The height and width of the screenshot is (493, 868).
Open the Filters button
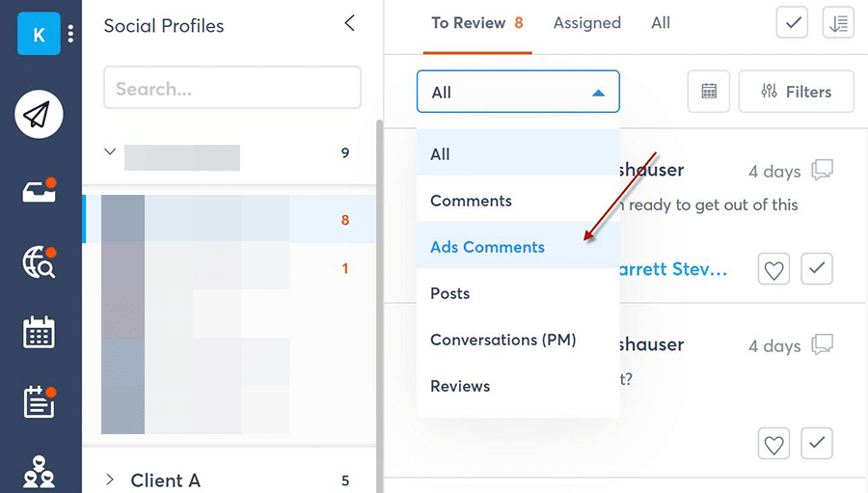(796, 92)
